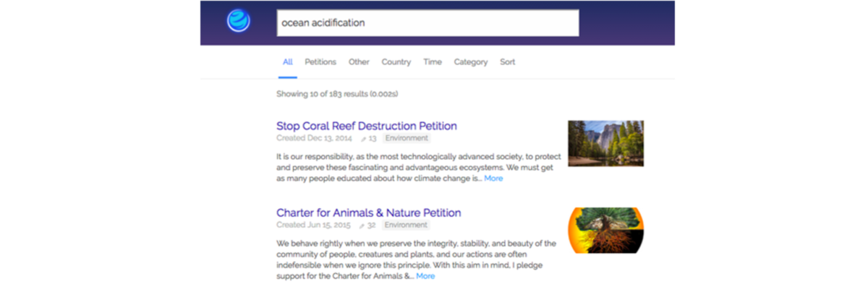Open Charter for Animals & Nature Petition link

coord(369,212)
